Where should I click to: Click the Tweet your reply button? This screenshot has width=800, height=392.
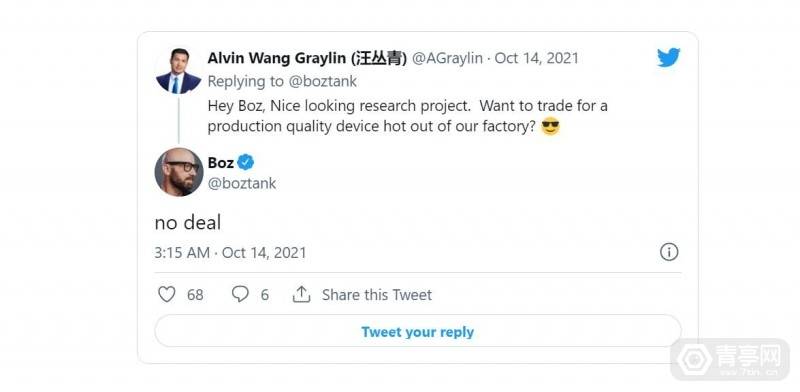tap(418, 332)
